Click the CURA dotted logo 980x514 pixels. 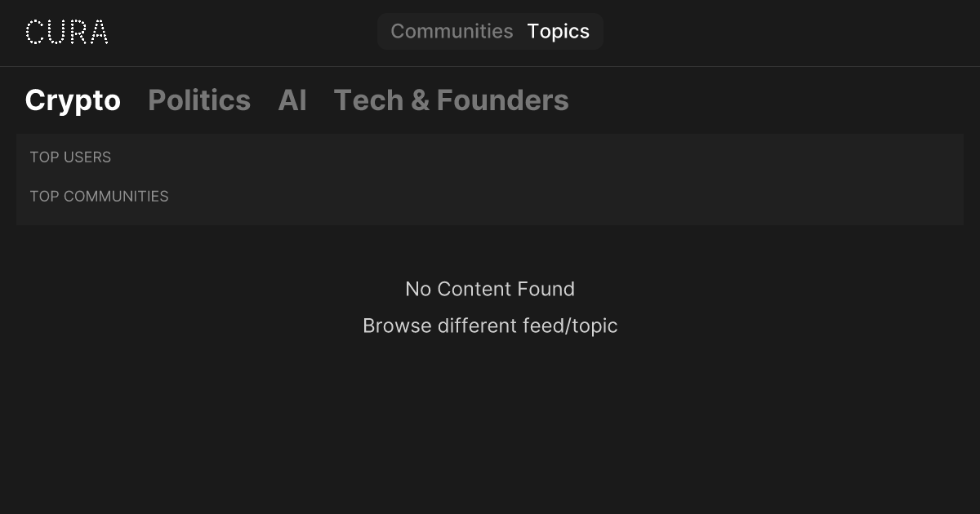[67, 32]
